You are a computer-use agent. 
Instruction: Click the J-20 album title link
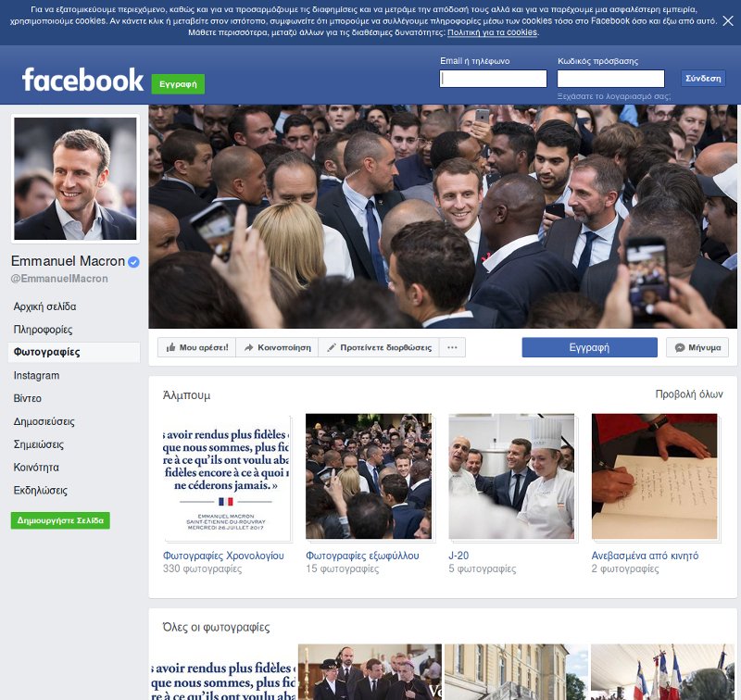(458, 556)
